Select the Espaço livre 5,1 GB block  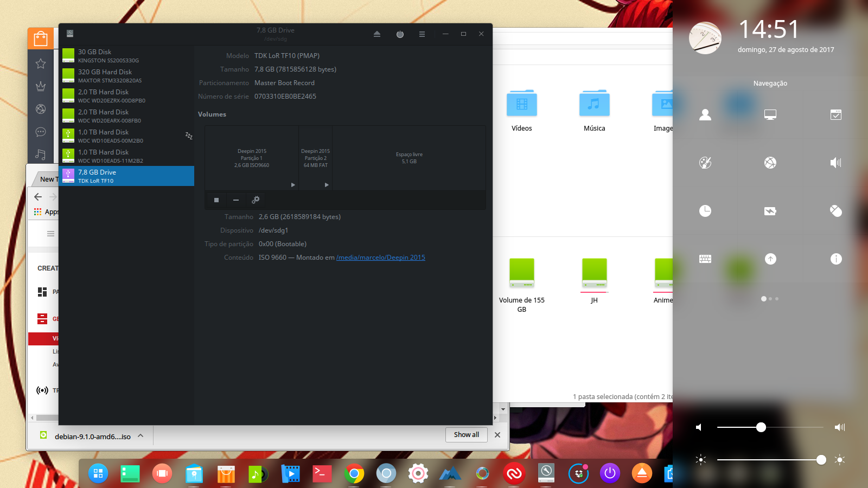[x=409, y=158]
